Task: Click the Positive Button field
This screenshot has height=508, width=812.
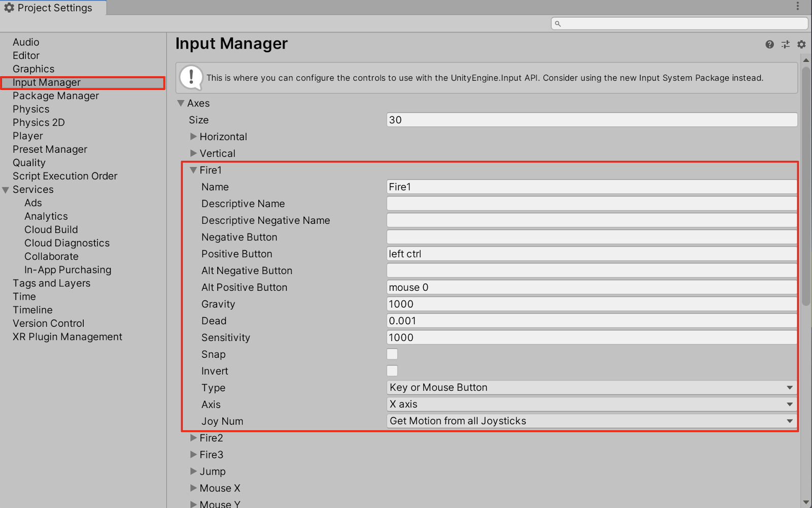Action: point(591,254)
